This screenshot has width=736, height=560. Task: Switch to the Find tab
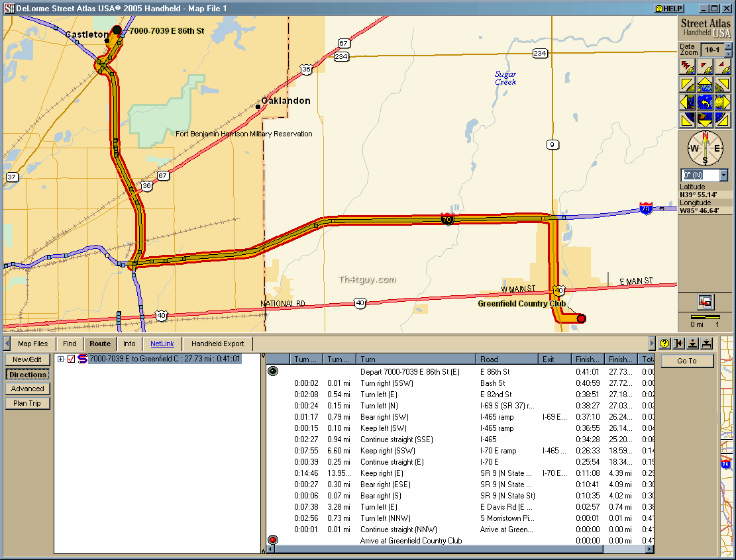[x=70, y=344]
